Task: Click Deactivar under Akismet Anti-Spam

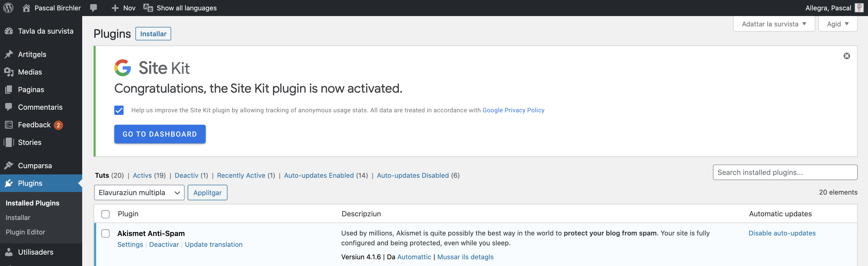Action: coord(164,245)
